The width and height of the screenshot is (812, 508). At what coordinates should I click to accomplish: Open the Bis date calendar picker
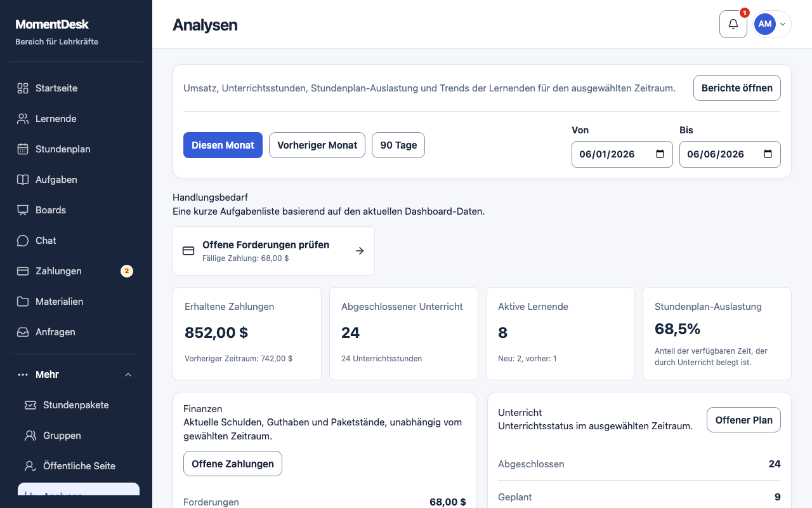click(768, 154)
